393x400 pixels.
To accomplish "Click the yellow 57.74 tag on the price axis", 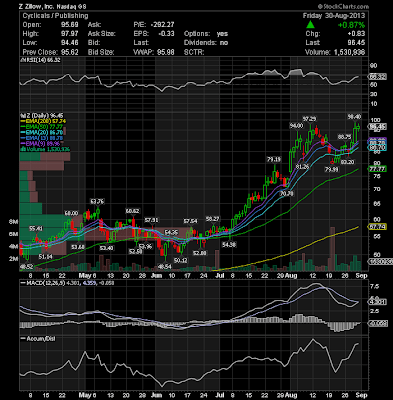I will pos(377,227).
